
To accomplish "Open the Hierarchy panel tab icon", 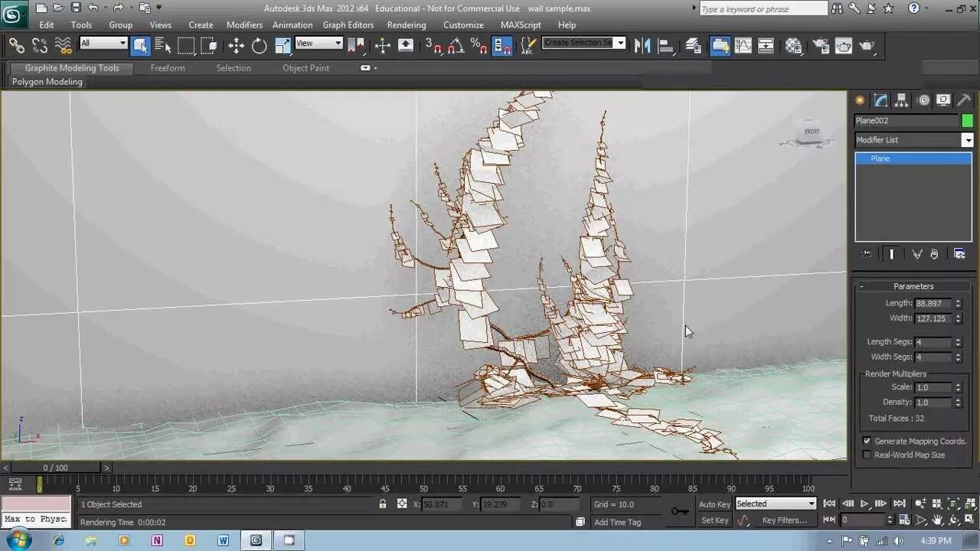I will pyautogui.click(x=901, y=100).
